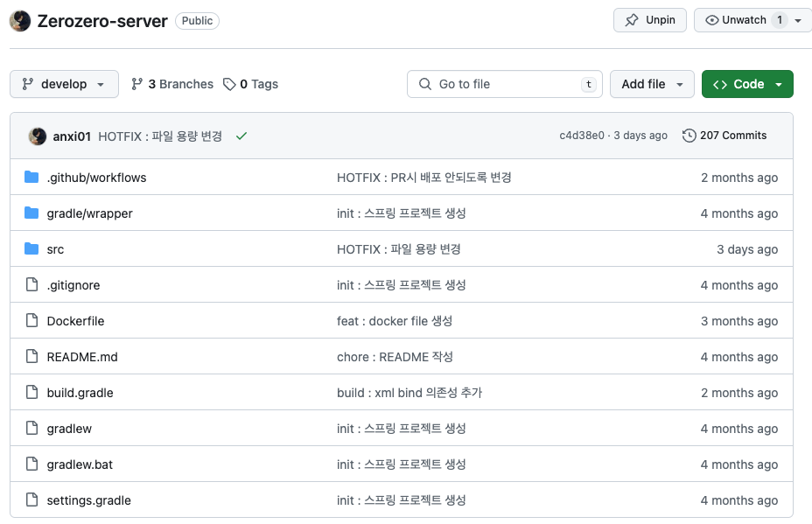Click the gradlew.bat file icon
The width and height of the screenshot is (812, 524).
point(32,464)
